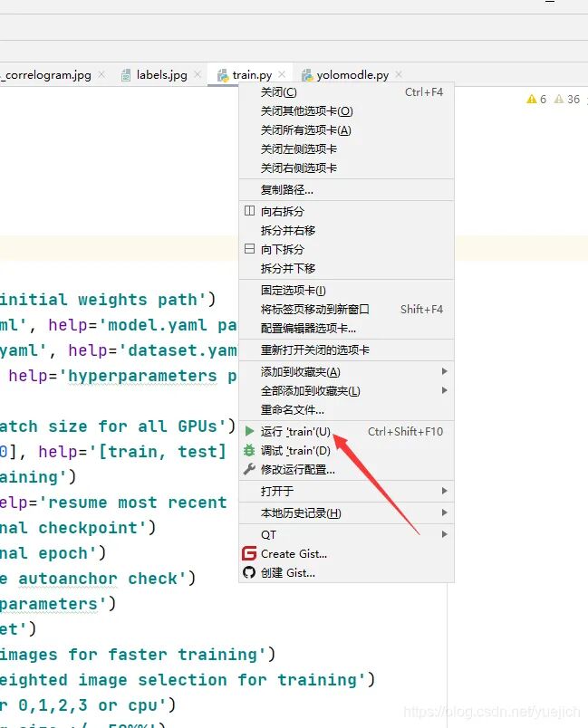Click the split-down icon beside 向下拆分
The image size is (588, 728).
pyautogui.click(x=249, y=249)
